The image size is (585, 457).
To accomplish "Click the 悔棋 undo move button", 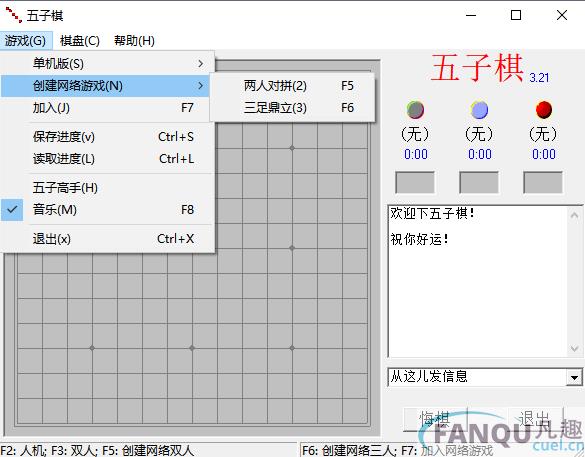I will [x=435, y=419].
